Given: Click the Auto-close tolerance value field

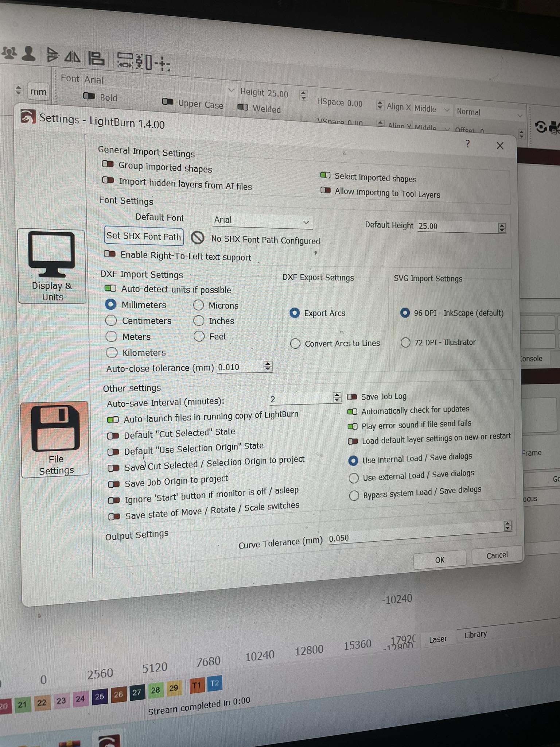Looking at the screenshot, I should (240, 367).
